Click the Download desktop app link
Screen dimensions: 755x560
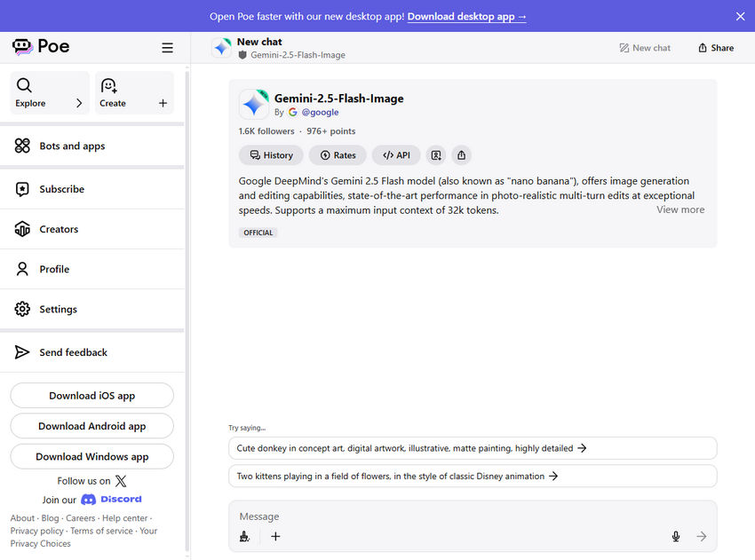point(466,16)
